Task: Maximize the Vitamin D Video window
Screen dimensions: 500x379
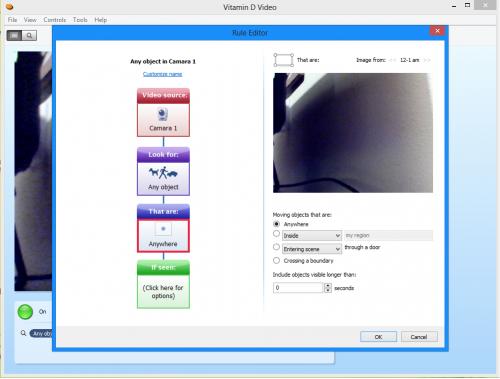Action: coord(467,5)
